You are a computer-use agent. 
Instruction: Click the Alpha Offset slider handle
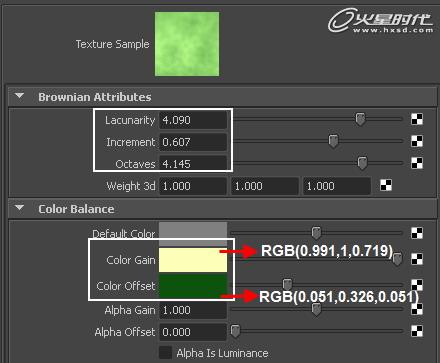235,331
